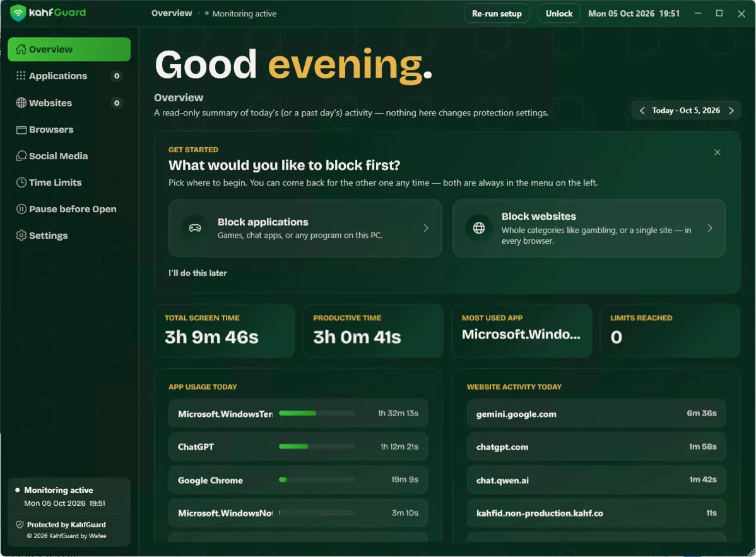Open the Applications section in sidebar
The width and height of the screenshot is (756, 557).
point(69,76)
